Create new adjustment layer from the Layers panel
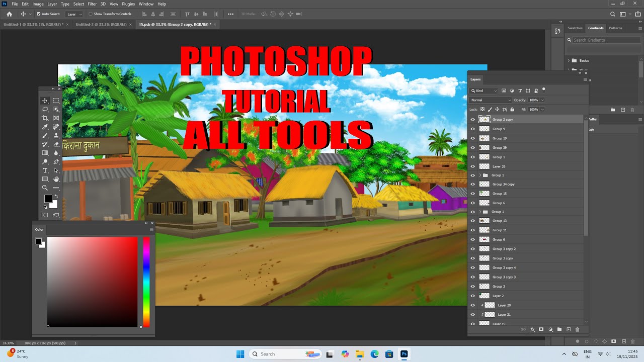The width and height of the screenshot is (644, 362). point(550,329)
